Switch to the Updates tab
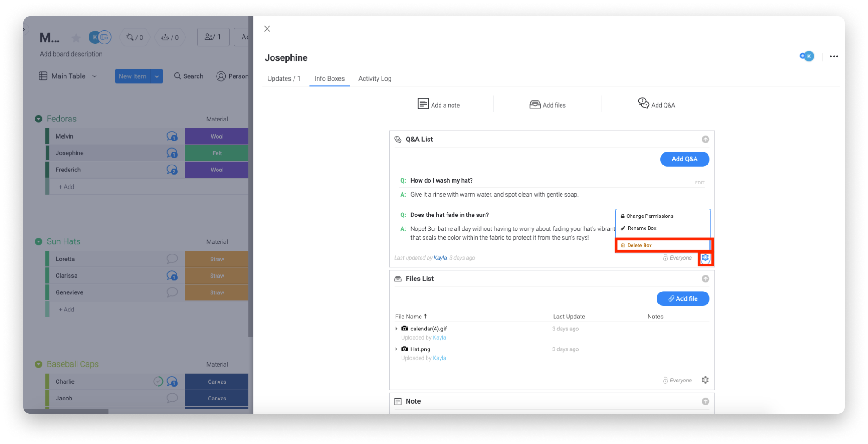Image resolution: width=868 pixels, height=444 pixels. (284, 79)
